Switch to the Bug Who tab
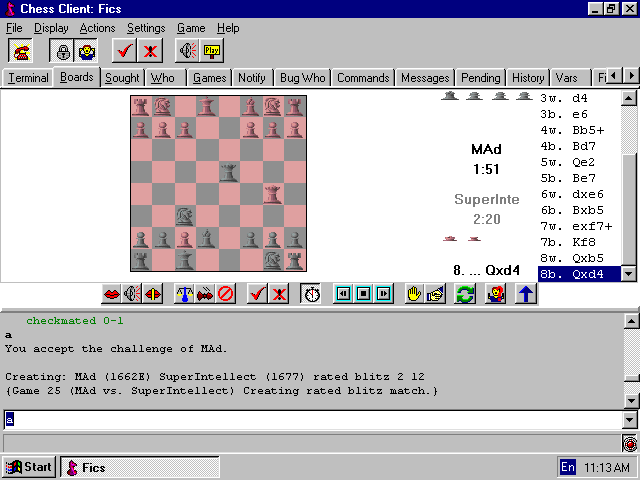 point(302,78)
